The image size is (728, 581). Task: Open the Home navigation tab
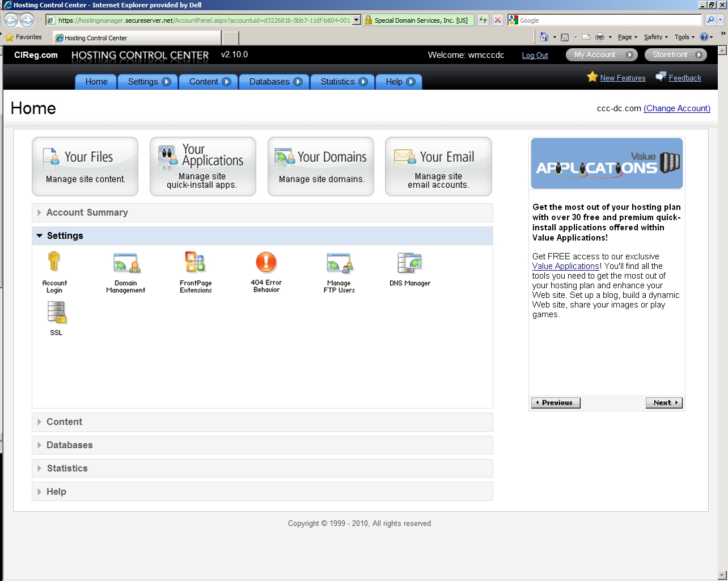tap(96, 82)
